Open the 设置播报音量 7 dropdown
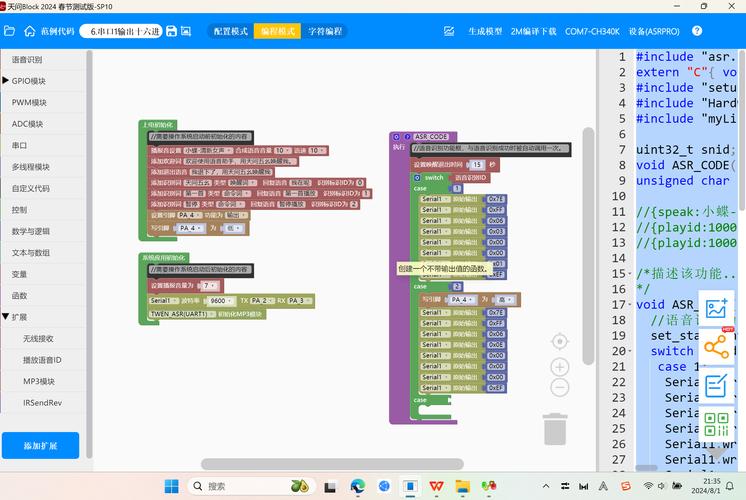 (209, 285)
